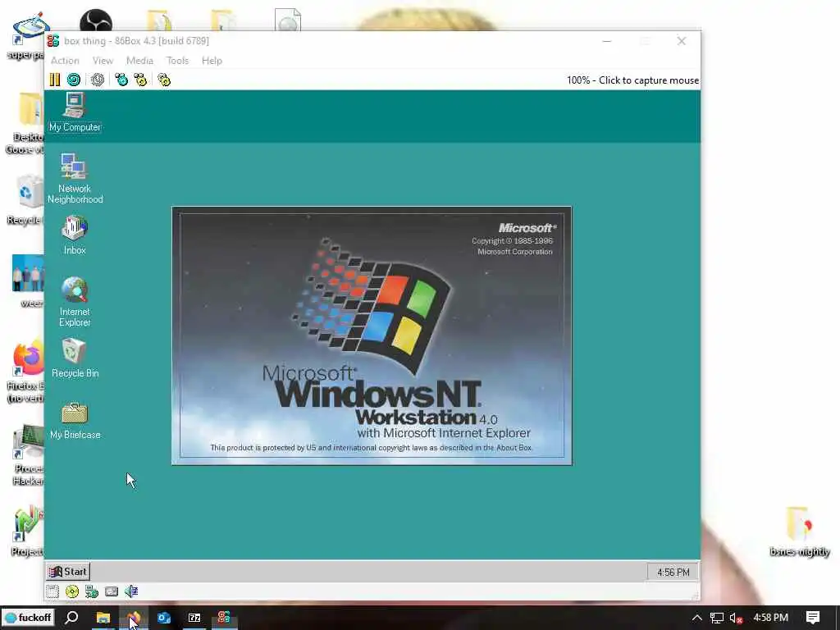
Task: Click the host network tray icon
Action: coord(717,618)
